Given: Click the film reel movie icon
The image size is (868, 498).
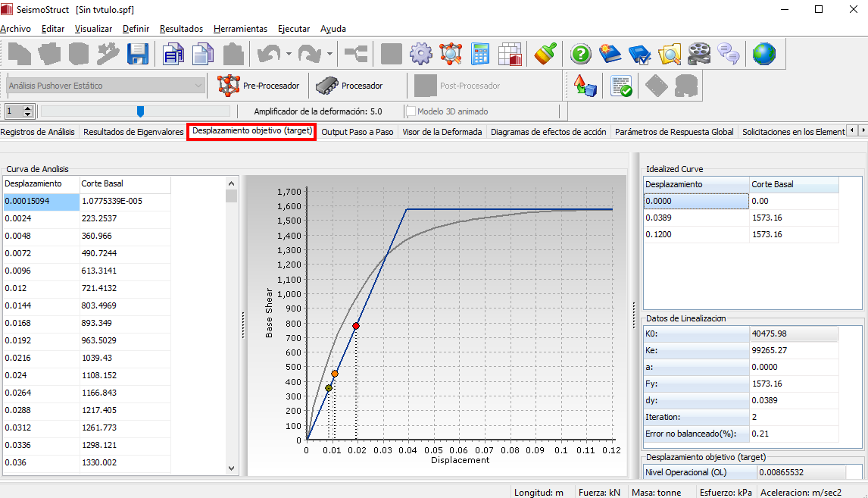Looking at the screenshot, I should point(699,54).
